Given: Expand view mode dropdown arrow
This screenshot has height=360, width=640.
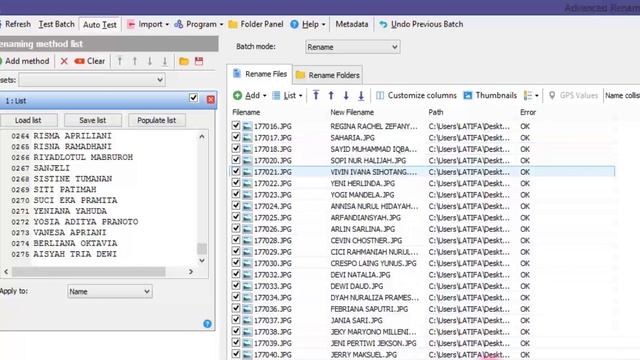Looking at the screenshot, I should 537,96.
